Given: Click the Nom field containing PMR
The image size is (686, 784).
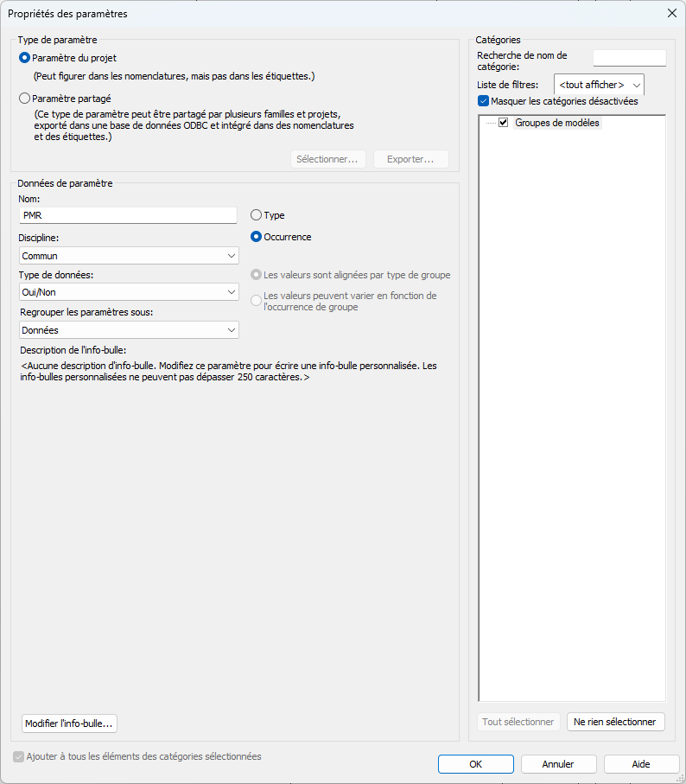Looking at the screenshot, I should click(x=128, y=215).
